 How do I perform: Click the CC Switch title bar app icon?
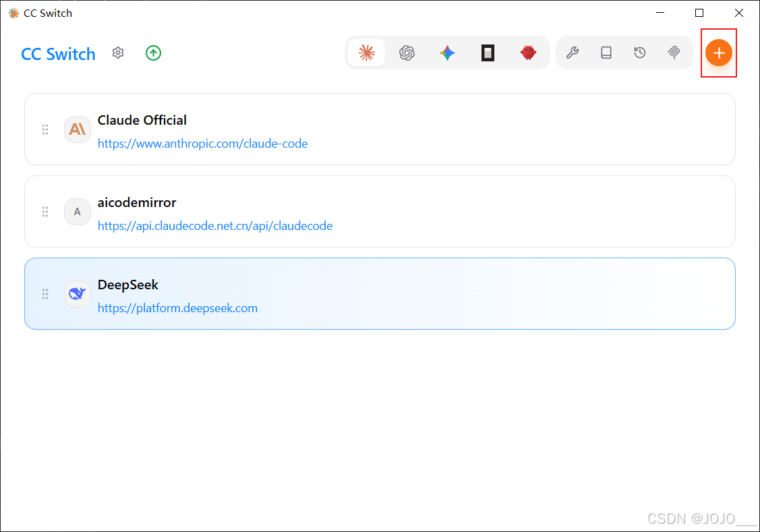(x=13, y=13)
